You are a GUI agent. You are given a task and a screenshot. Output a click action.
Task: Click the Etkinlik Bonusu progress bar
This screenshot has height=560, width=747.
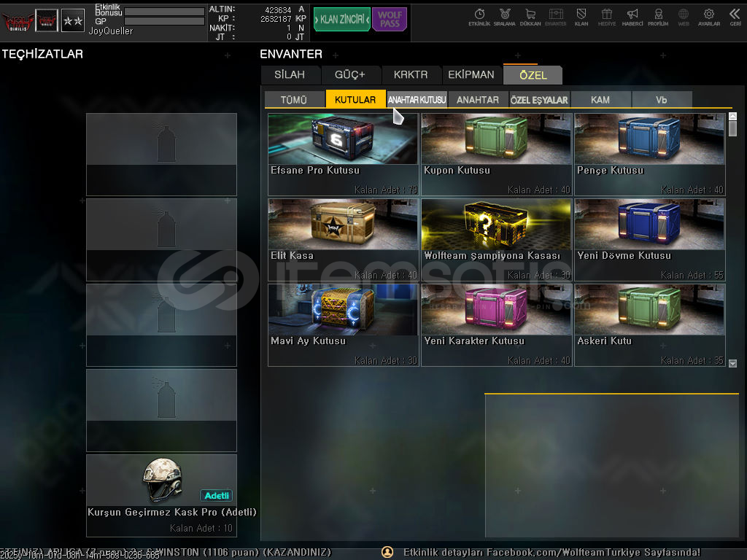pyautogui.click(x=164, y=12)
